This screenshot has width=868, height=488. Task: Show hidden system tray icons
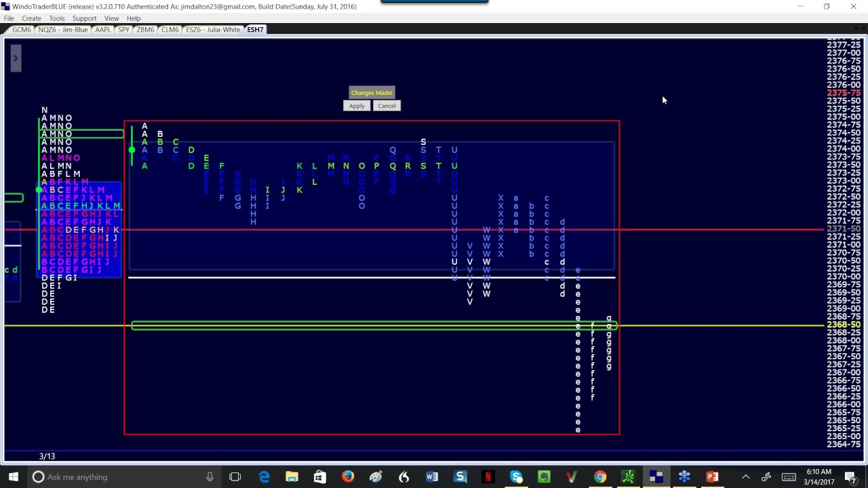point(745,477)
